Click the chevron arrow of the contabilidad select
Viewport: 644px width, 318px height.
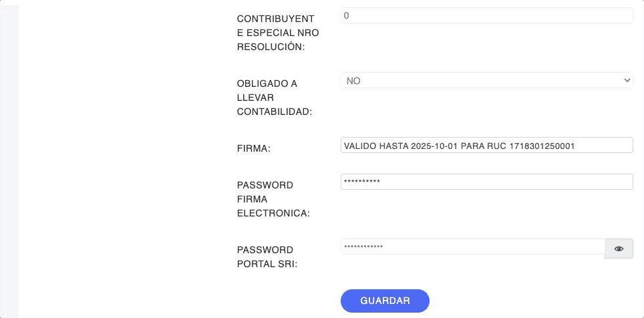coord(627,81)
